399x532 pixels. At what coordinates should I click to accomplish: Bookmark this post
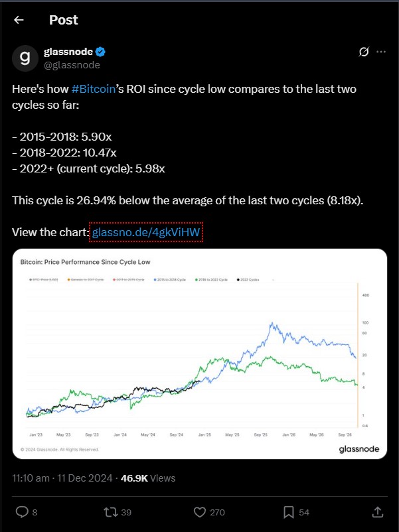289,512
